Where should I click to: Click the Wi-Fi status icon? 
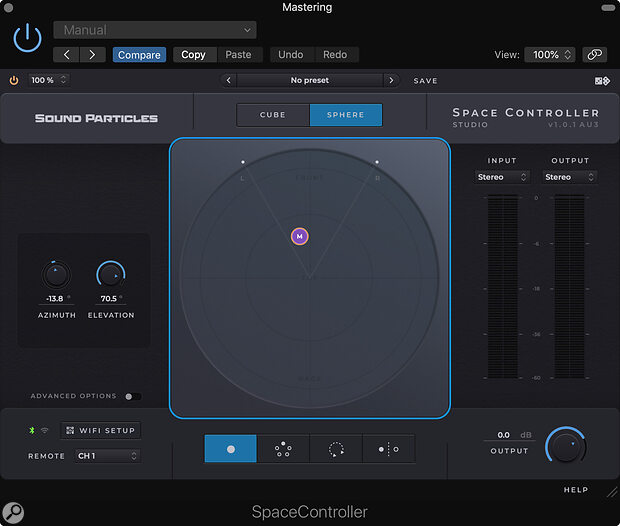[45, 430]
